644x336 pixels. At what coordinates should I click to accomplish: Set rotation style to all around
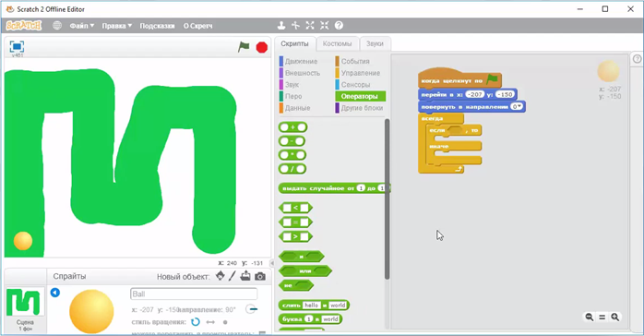coord(196,322)
